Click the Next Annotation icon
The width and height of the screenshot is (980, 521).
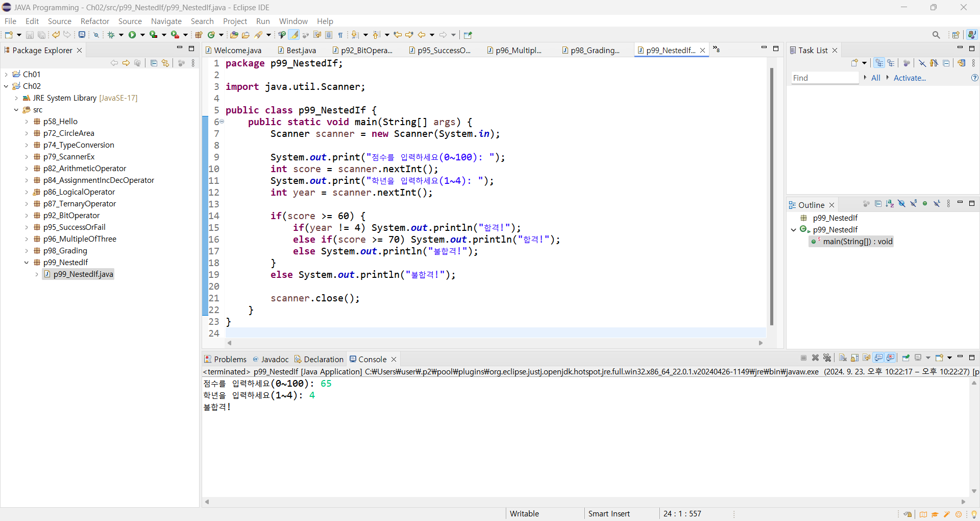(x=355, y=35)
